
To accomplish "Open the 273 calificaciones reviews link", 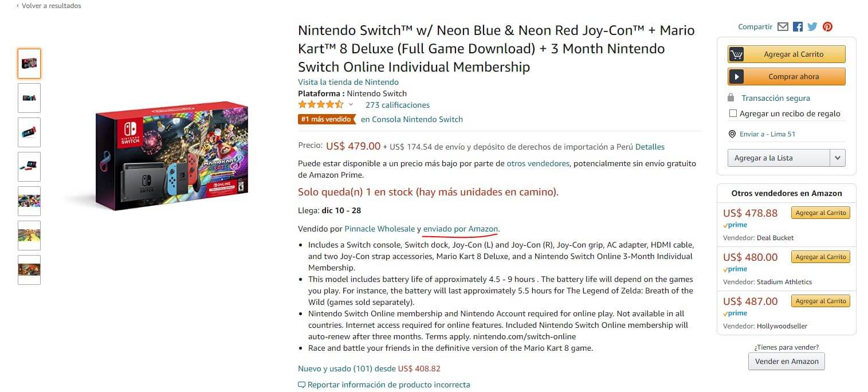I will [x=398, y=105].
